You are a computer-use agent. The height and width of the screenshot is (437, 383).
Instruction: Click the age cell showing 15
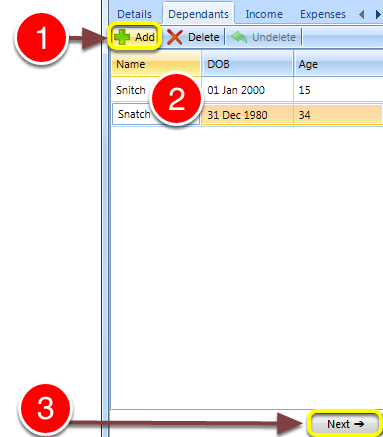338,90
